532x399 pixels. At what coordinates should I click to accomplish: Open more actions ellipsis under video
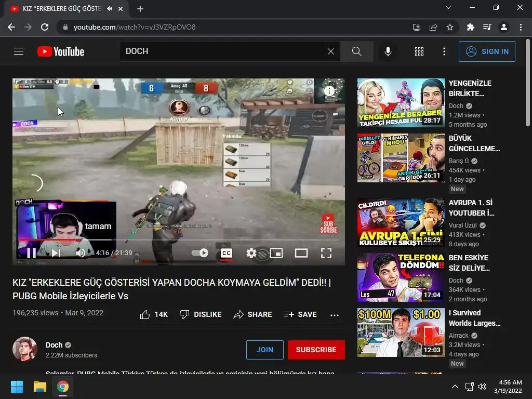coord(335,315)
